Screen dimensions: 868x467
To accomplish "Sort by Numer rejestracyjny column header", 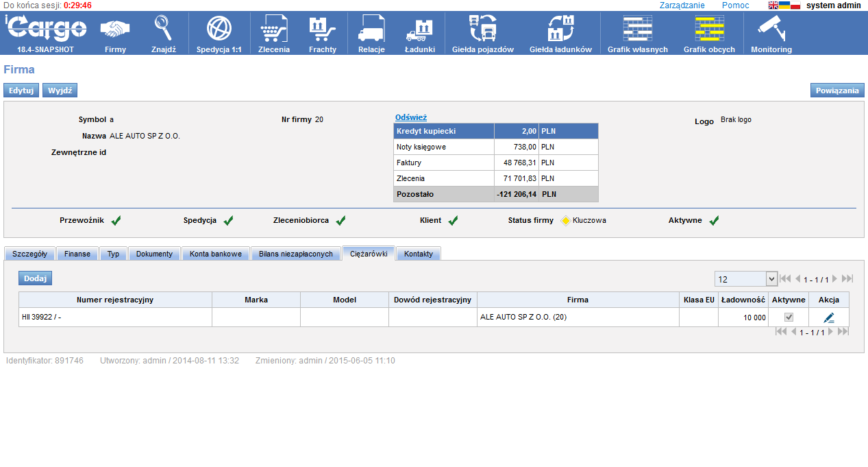I will click(x=115, y=300).
